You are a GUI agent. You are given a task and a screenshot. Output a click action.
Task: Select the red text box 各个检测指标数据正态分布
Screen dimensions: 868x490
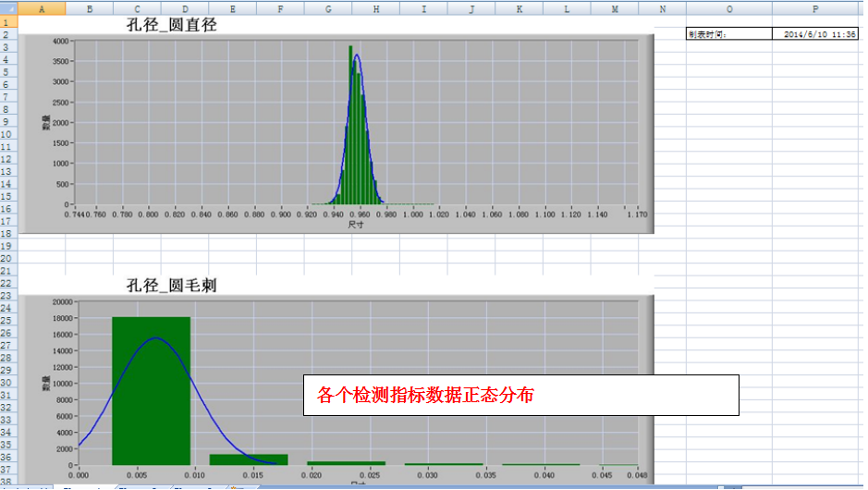(x=522, y=396)
